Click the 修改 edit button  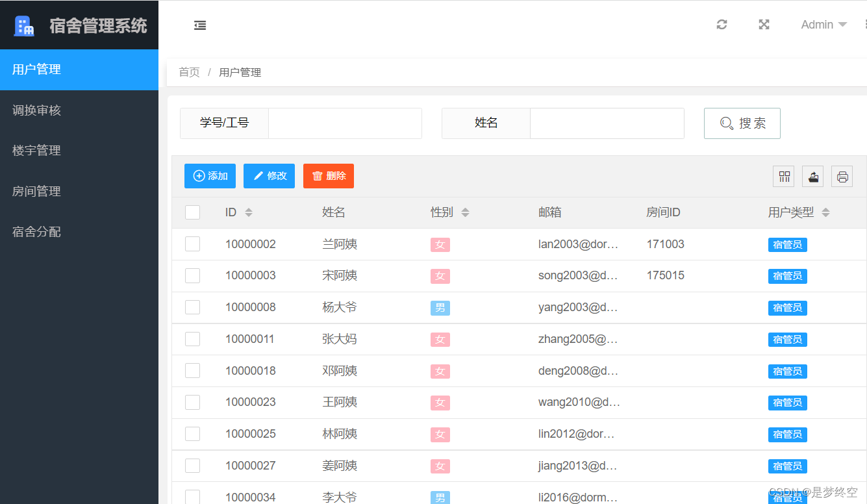click(x=269, y=176)
